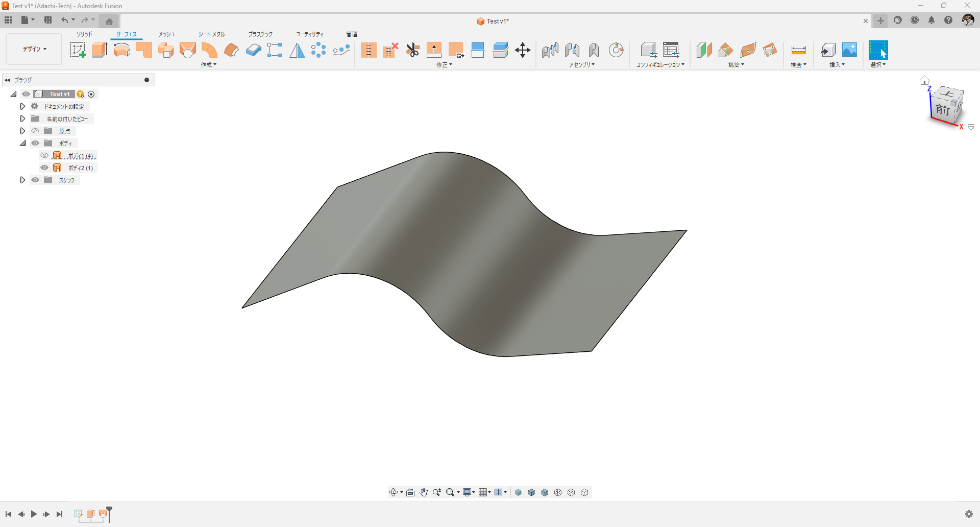Hide ボディ2 (1) using its eye icon
Screen dimensions: 980x527
[x=44, y=168]
